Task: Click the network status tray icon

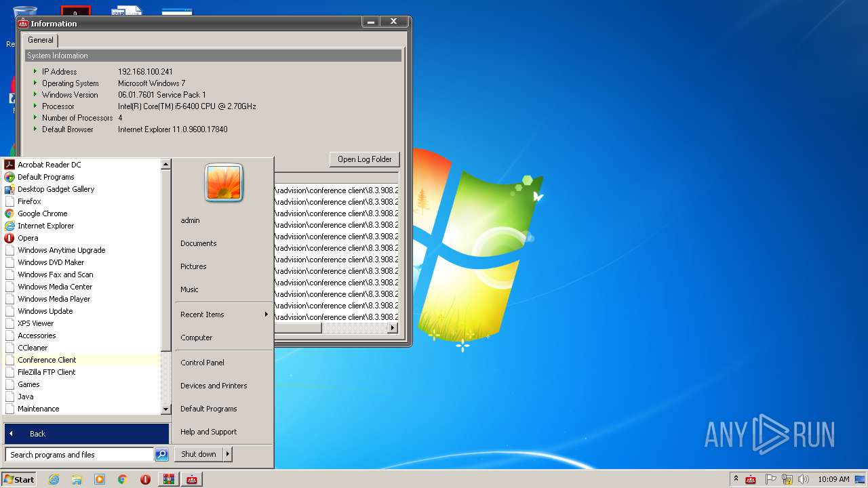Action: pos(787,479)
